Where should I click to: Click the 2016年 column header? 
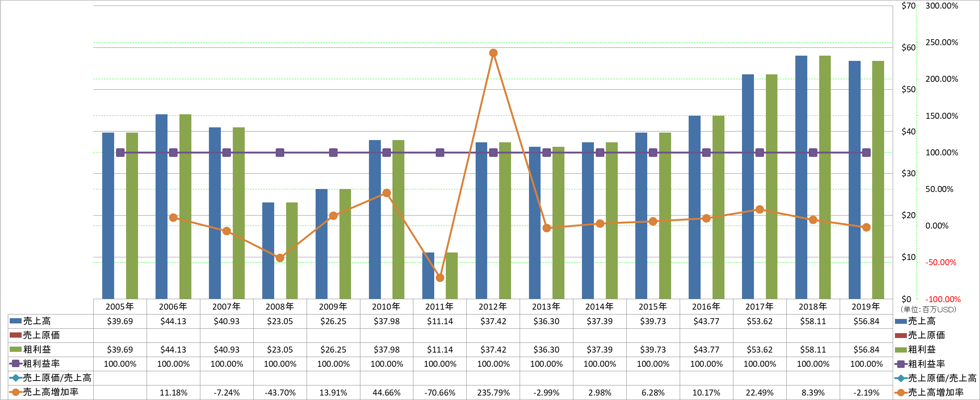pos(706,307)
